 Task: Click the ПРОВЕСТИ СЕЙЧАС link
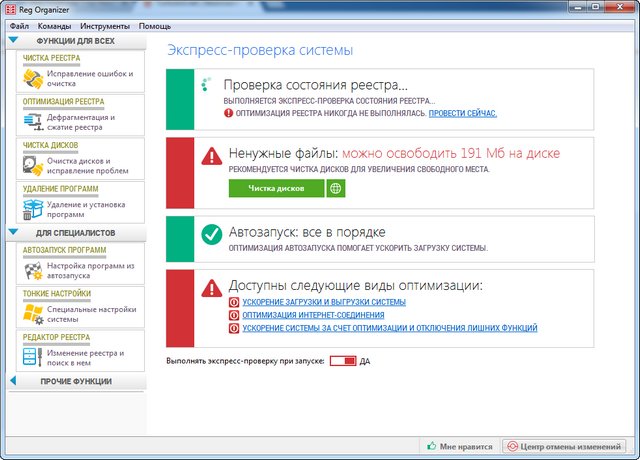462,113
